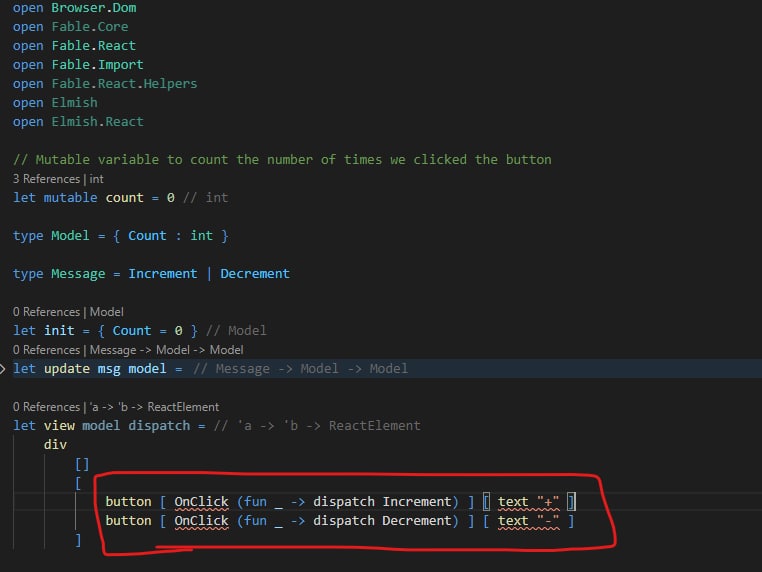This screenshot has width=762, height=572.
Task: Click the '// Message -> Model -> Model' hint
Action: [x=301, y=369]
